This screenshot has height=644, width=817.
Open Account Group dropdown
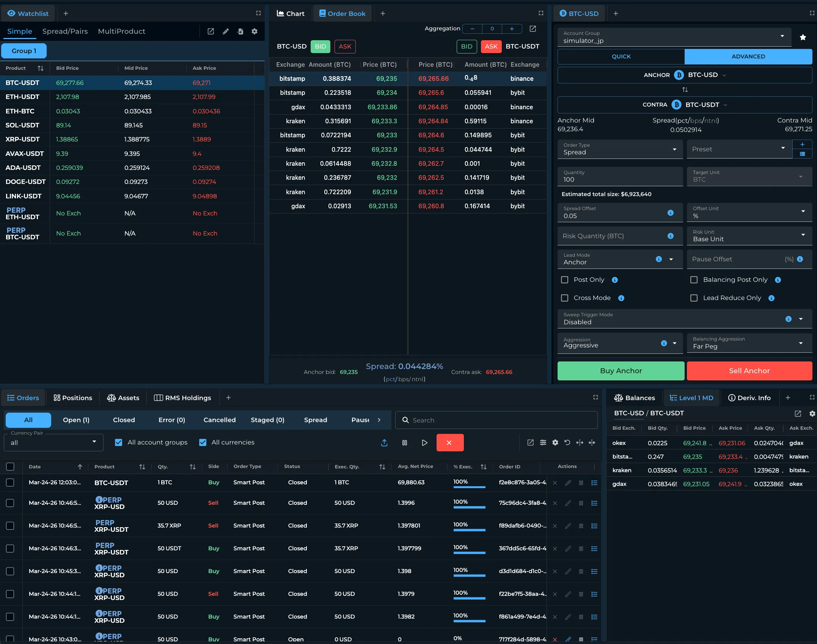click(x=674, y=37)
